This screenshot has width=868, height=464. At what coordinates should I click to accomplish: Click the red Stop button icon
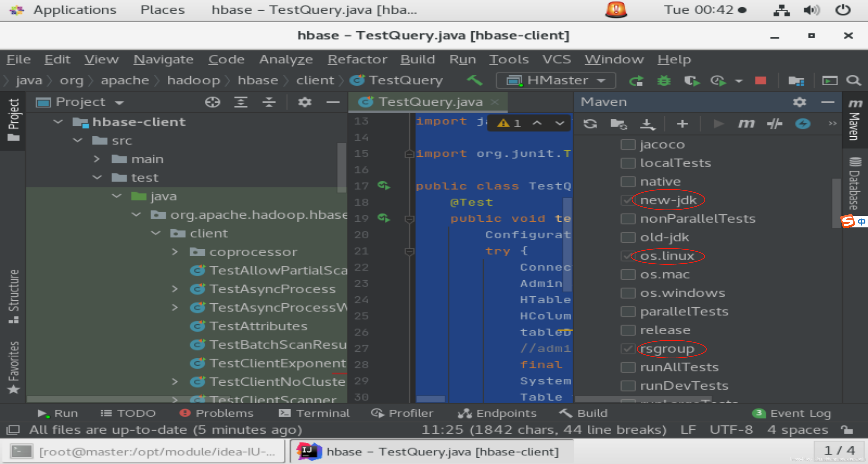[x=761, y=81]
